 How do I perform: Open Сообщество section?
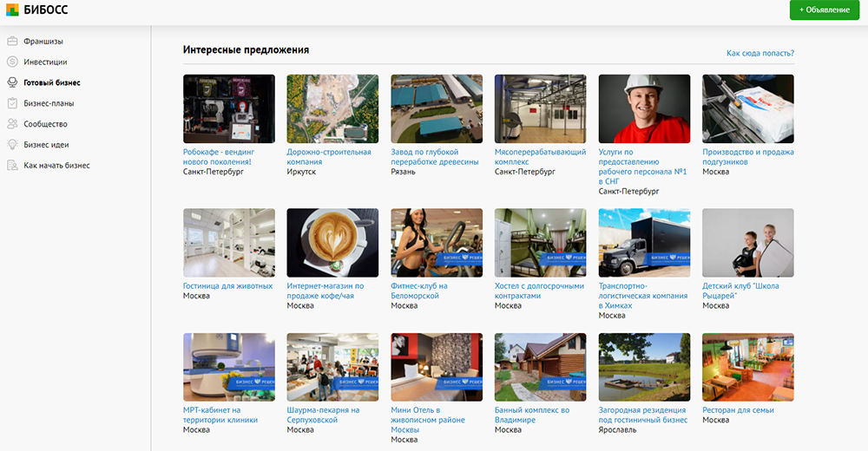pos(45,124)
